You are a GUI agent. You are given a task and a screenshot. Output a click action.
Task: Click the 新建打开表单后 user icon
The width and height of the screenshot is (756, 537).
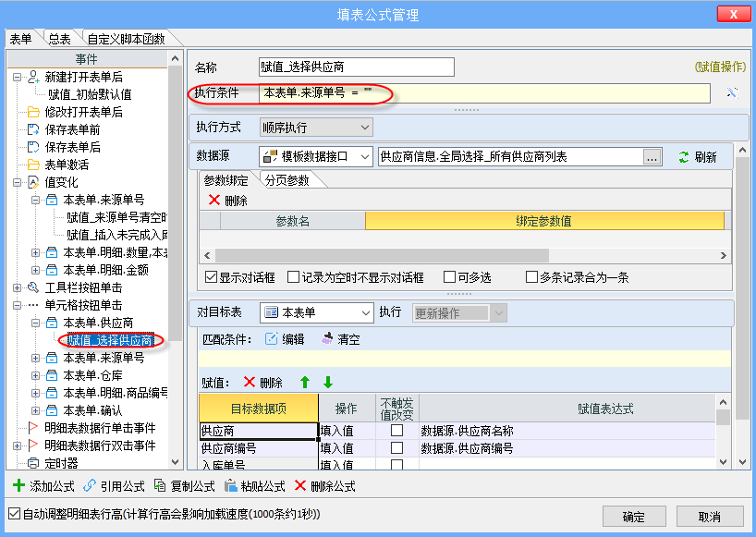33,77
